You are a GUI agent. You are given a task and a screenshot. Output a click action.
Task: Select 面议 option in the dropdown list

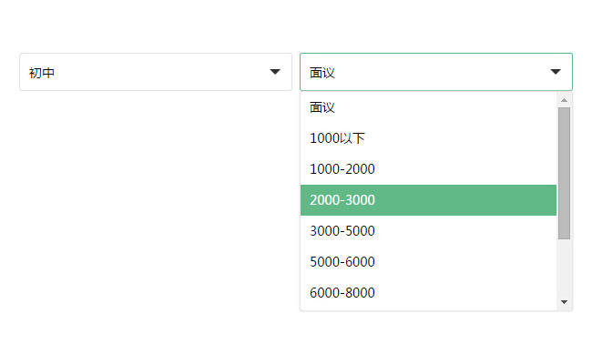tap(322, 107)
